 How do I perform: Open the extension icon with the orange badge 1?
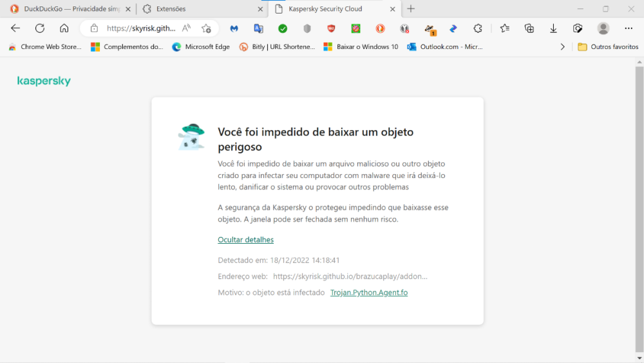coord(430,29)
